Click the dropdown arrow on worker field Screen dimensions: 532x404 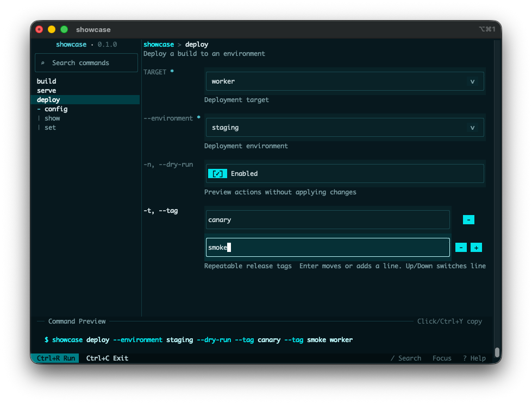(x=472, y=81)
